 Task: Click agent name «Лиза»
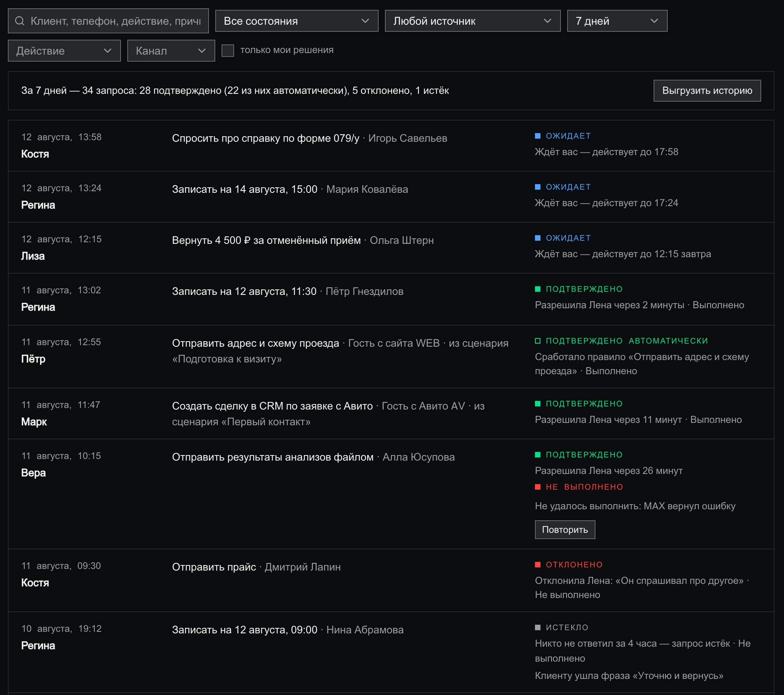coord(33,256)
